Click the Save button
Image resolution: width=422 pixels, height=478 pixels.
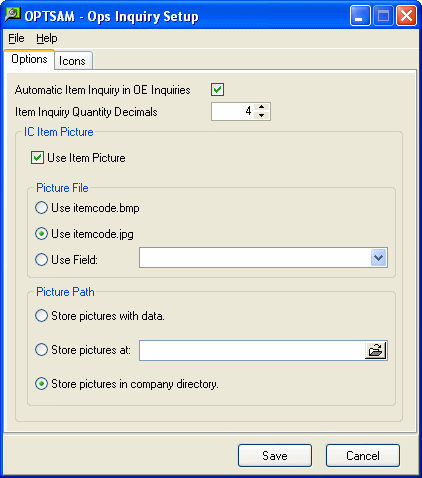pyautogui.click(x=275, y=455)
